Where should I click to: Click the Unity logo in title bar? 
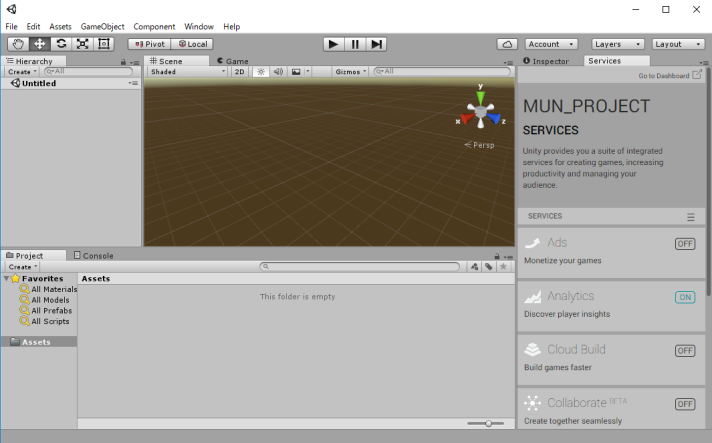click(x=12, y=9)
